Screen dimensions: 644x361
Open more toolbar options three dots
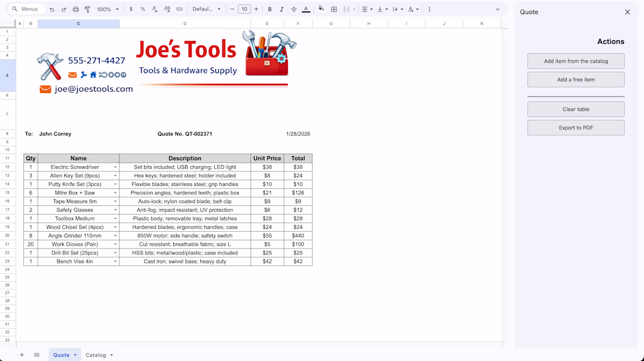point(430,9)
